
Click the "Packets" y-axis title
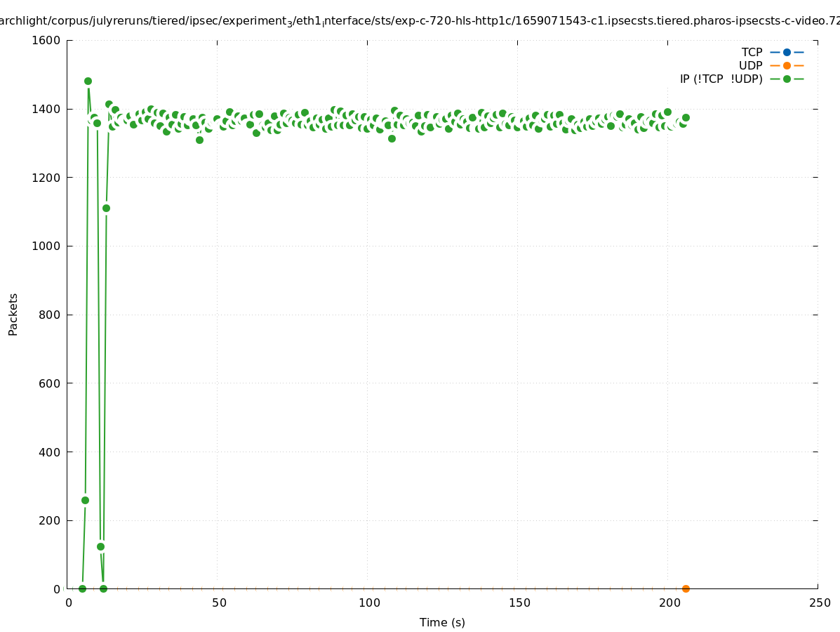13,314
